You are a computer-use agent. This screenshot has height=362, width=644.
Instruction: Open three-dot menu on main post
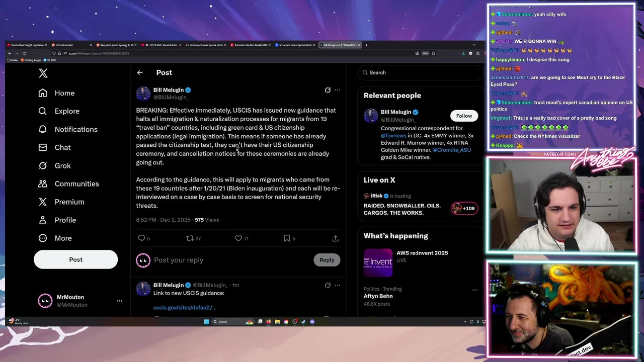click(338, 90)
